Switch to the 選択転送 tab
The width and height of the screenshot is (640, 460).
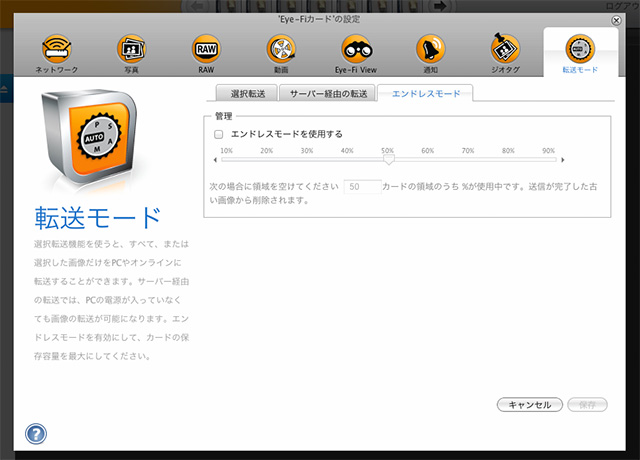[247, 93]
